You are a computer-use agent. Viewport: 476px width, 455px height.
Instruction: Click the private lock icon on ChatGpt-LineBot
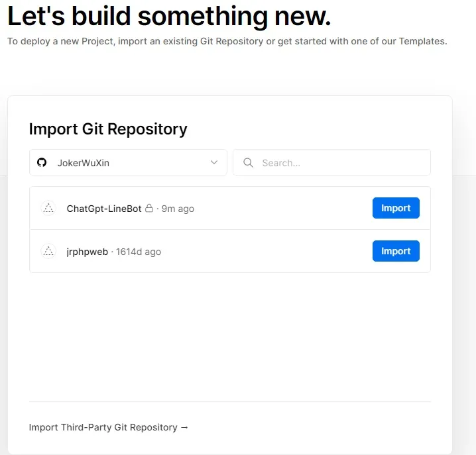149,209
